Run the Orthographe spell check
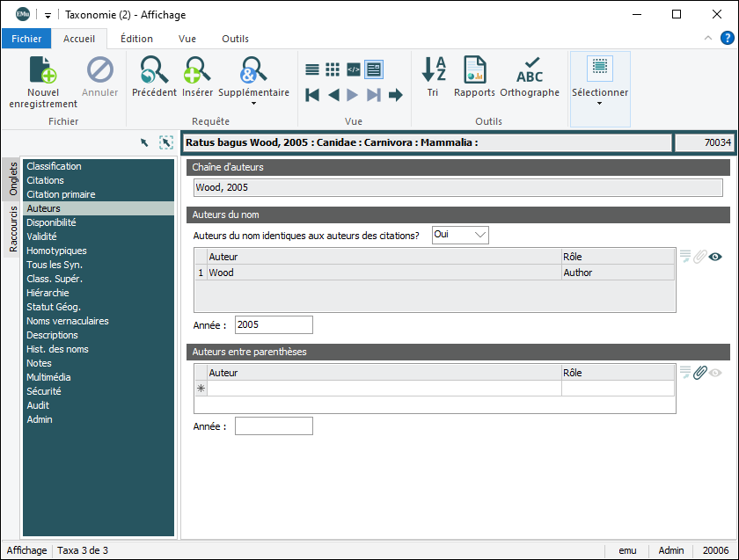The image size is (739, 560). (x=530, y=70)
